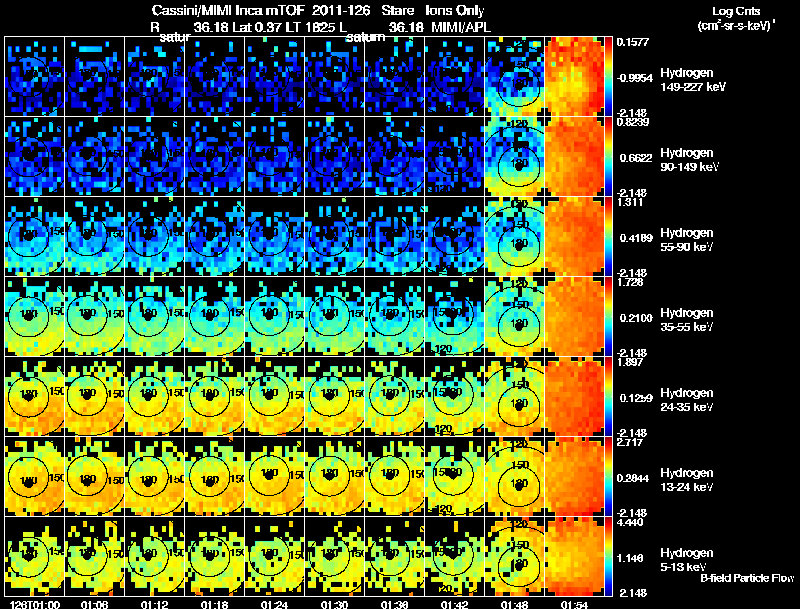Select the '0.2844' color scale value
Image resolution: width=800 pixels, height=609 pixels.
point(636,478)
